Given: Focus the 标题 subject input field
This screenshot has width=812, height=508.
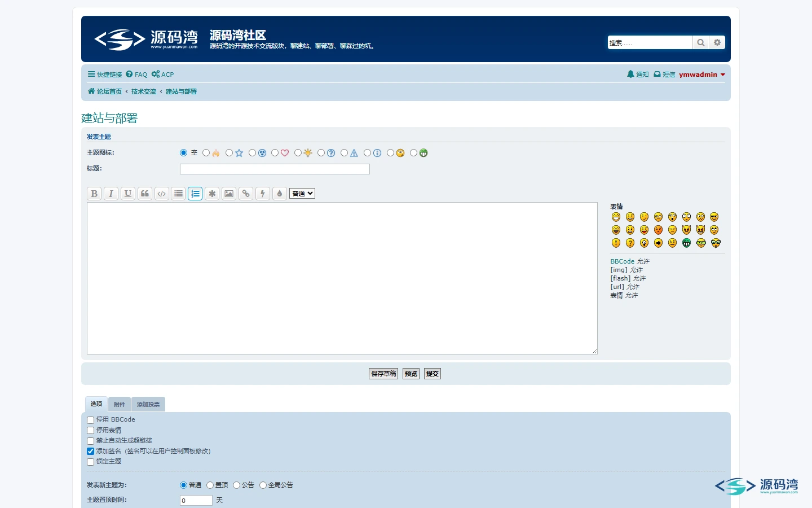Looking at the screenshot, I should coord(275,169).
